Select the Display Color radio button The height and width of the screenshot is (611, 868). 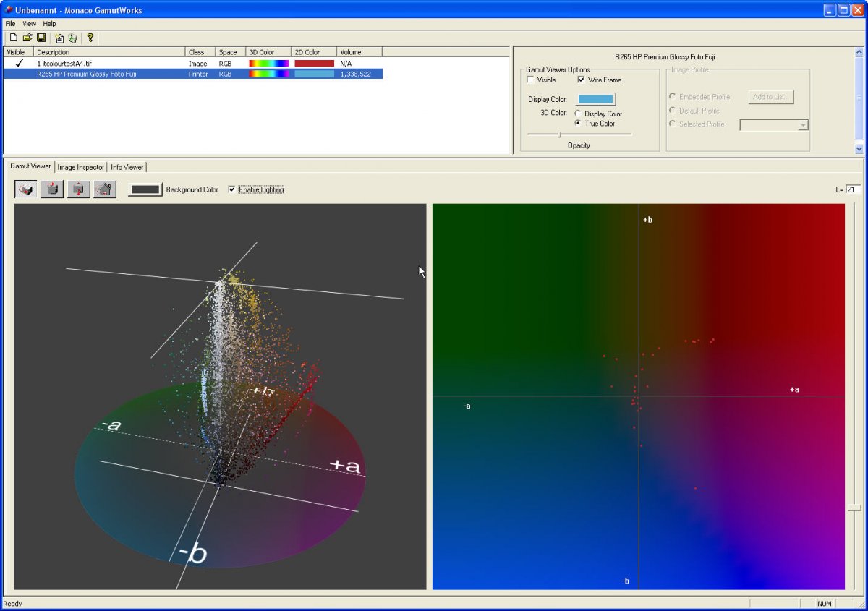(x=578, y=114)
